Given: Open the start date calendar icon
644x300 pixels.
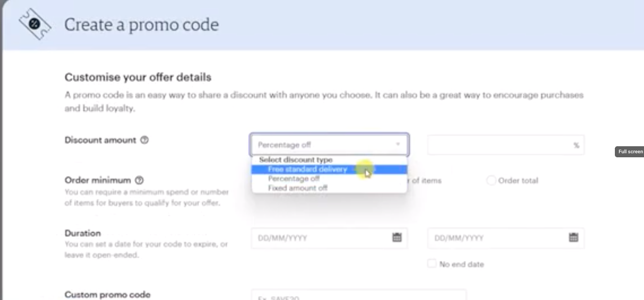Looking at the screenshot, I should point(397,238).
